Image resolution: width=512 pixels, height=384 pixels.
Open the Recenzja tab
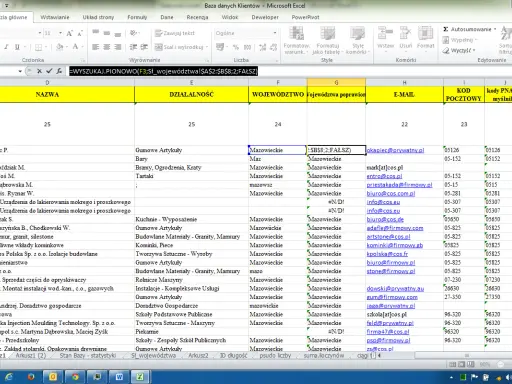click(x=197, y=17)
